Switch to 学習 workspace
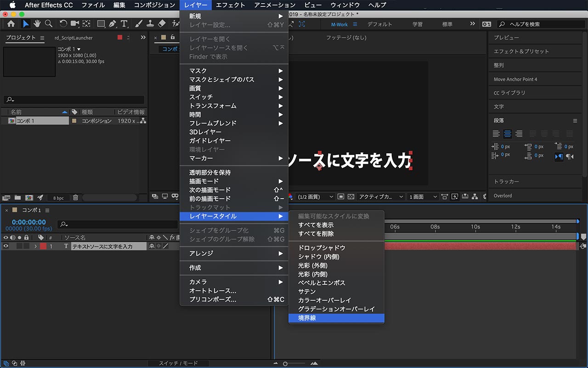This screenshot has height=368, width=588. 418,24
